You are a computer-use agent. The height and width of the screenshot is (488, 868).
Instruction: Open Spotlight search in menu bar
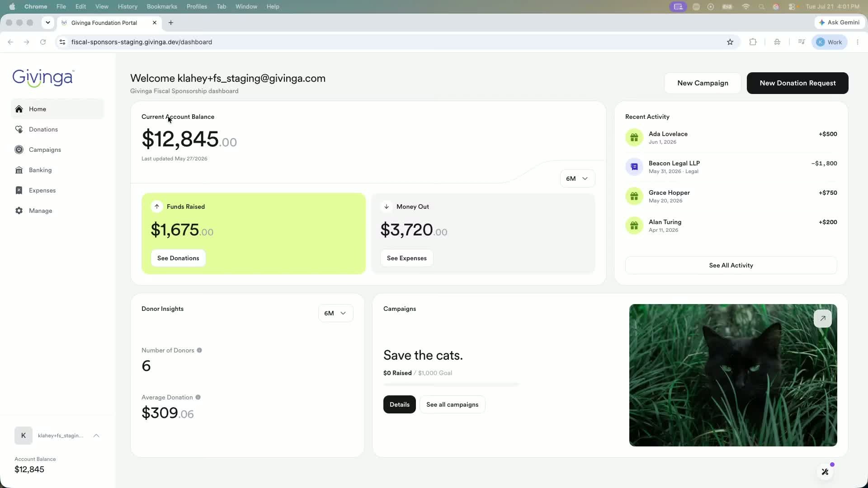tap(762, 6)
